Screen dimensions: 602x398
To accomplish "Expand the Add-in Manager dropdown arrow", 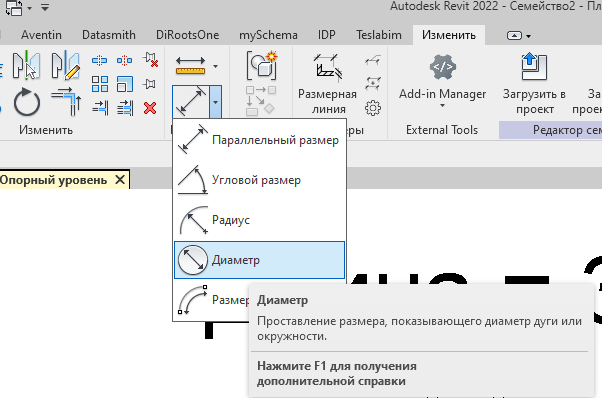I will point(442,106).
